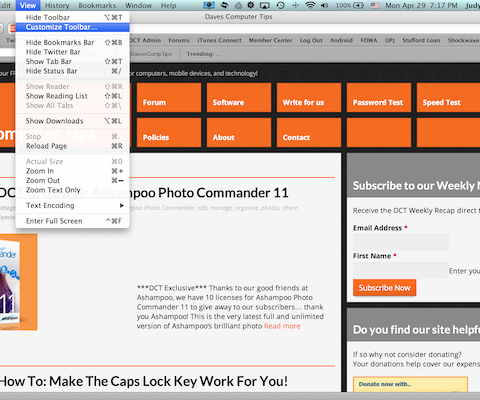Open the Software navigation tile
The image size is (480, 400).
(x=239, y=97)
